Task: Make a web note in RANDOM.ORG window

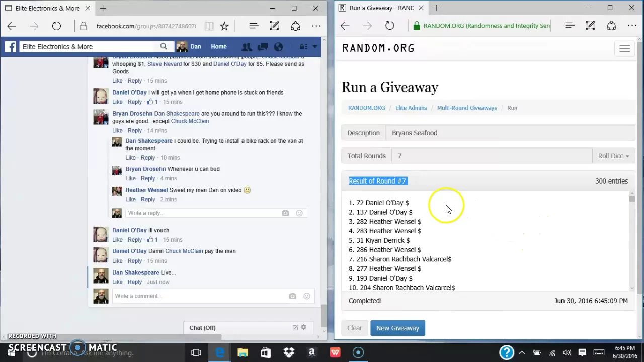Action: pyautogui.click(x=591, y=26)
